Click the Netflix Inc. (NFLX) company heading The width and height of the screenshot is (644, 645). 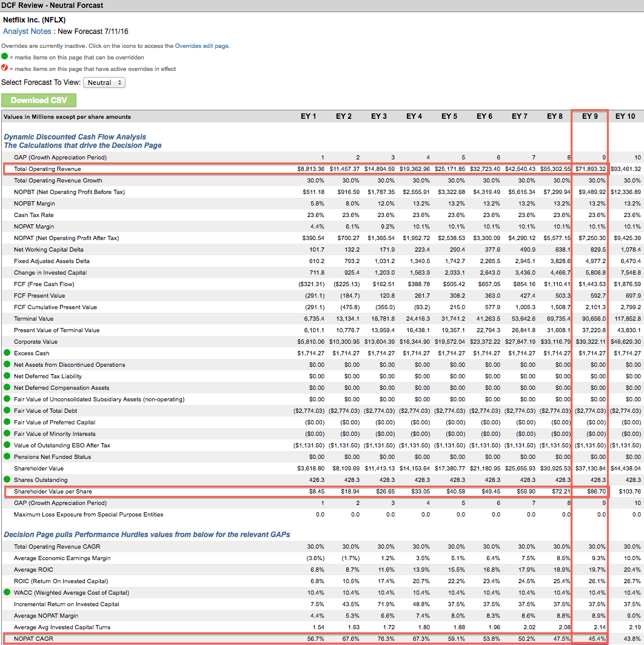coord(34,20)
